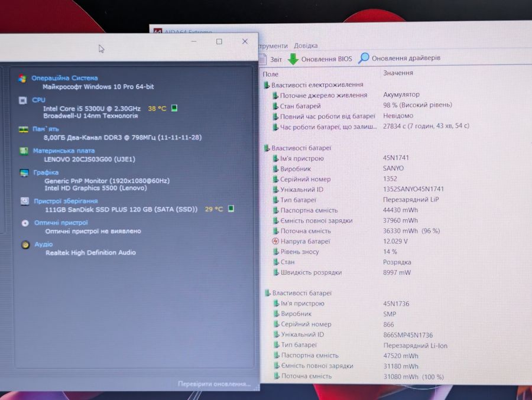Click the Windows logo icon beside Операційна Система
The image size is (532, 400).
pyautogui.click(x=22, y=79)
